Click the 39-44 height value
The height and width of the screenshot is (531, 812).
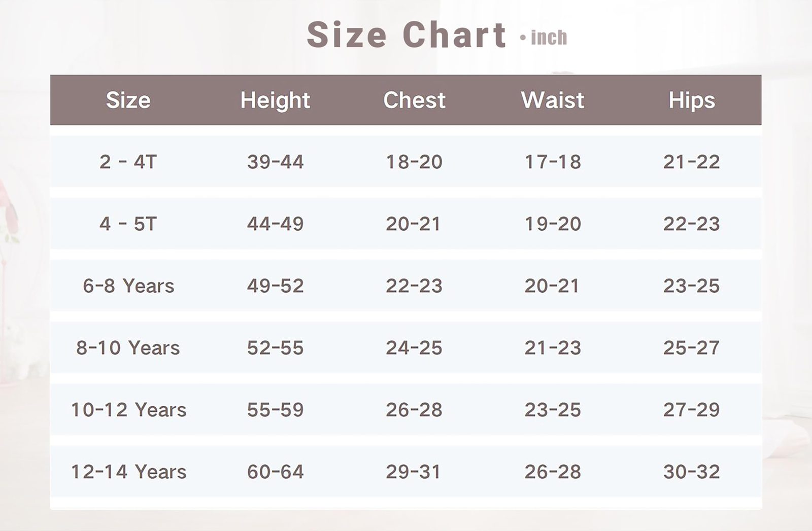tap(275, 162)
